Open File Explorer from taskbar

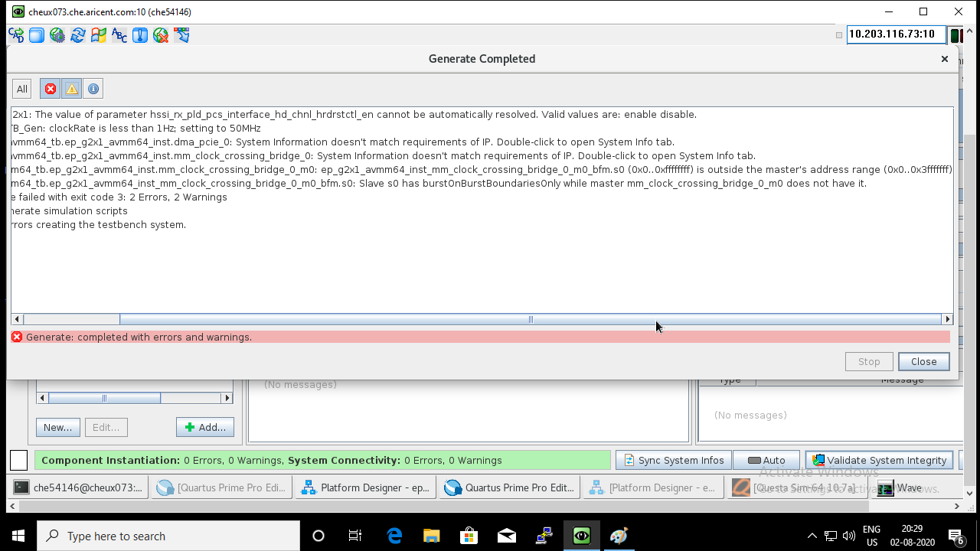432,536
